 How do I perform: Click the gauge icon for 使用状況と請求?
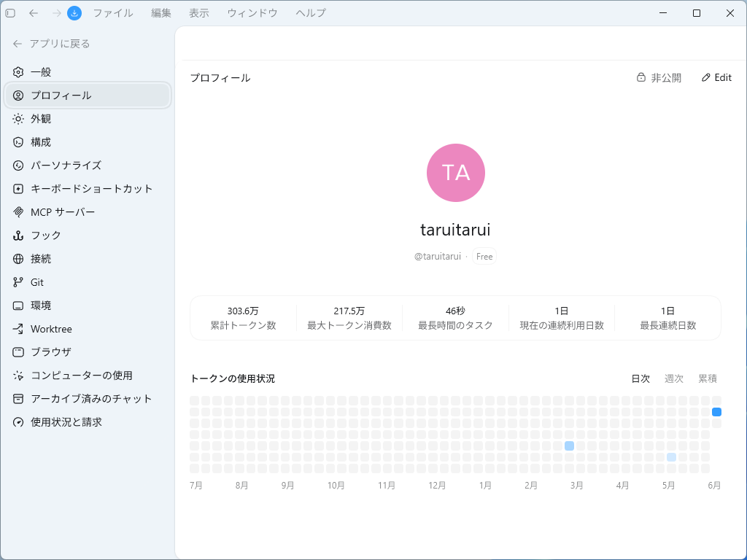[18, 422]
